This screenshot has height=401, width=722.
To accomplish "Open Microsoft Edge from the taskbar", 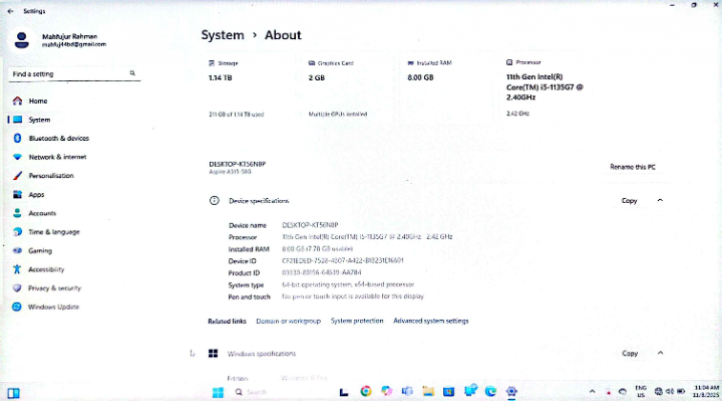I will [491, 392].
